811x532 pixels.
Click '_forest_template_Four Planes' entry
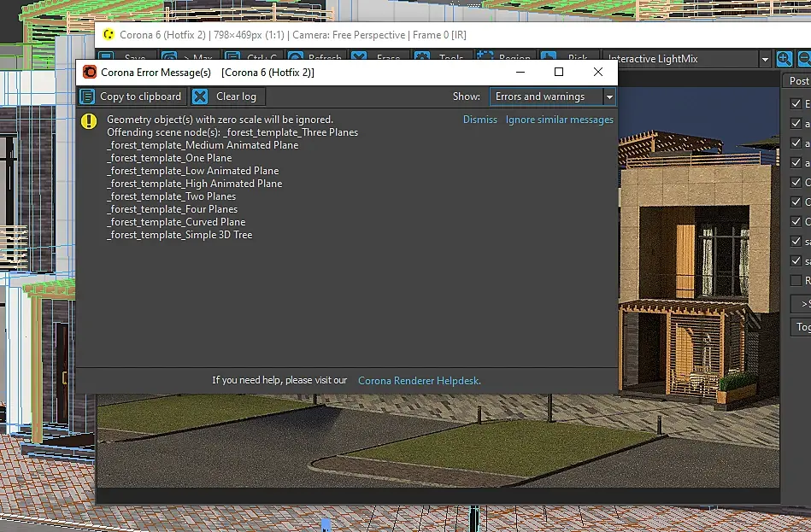[173, 209]
